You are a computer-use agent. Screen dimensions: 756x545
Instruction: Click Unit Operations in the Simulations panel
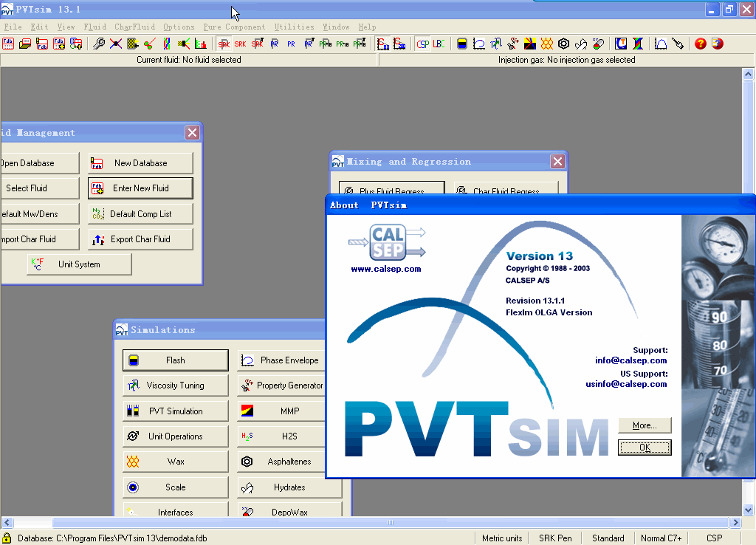[x=176, y=436]
